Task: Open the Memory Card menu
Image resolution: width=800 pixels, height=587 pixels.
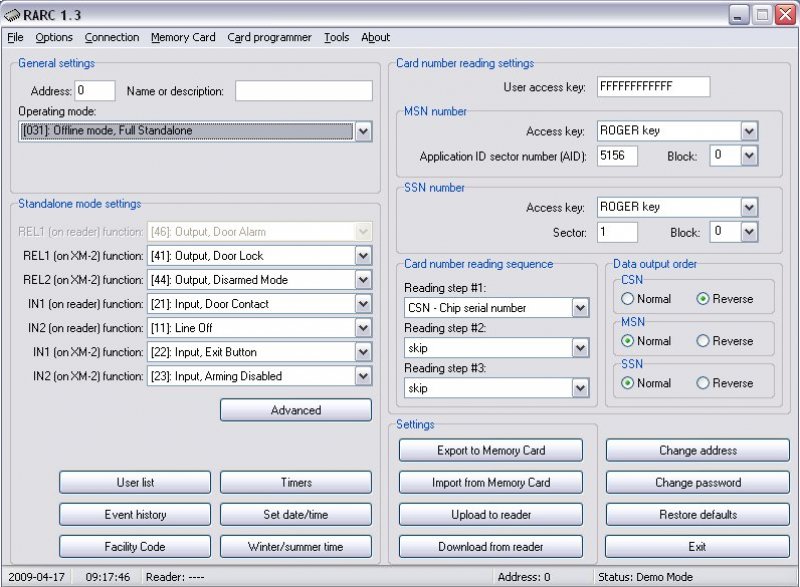Action: 183,38
